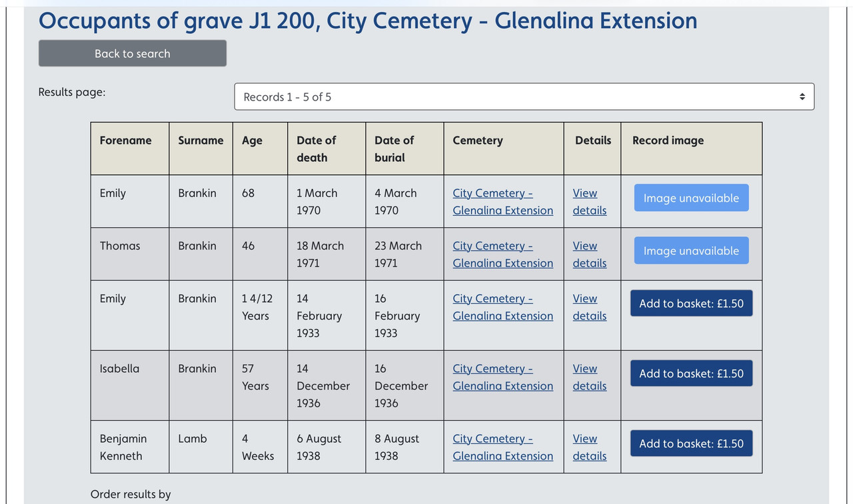Click the Back to search button

(x=133, y=53)
